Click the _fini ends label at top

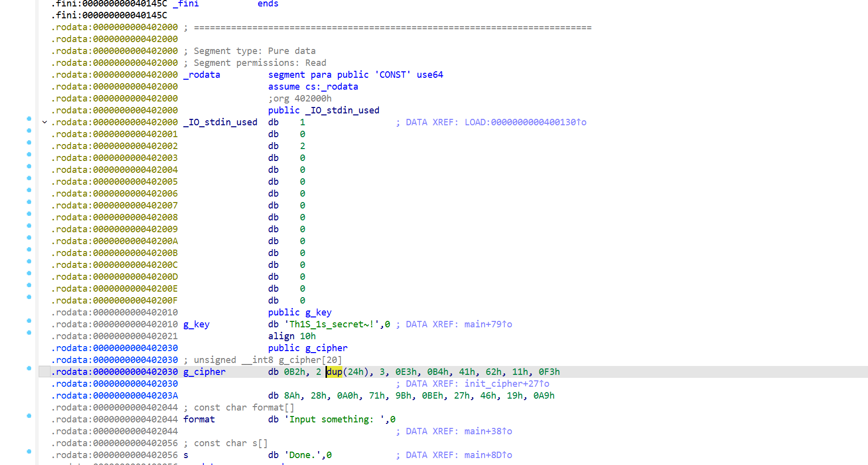(225, 4)
